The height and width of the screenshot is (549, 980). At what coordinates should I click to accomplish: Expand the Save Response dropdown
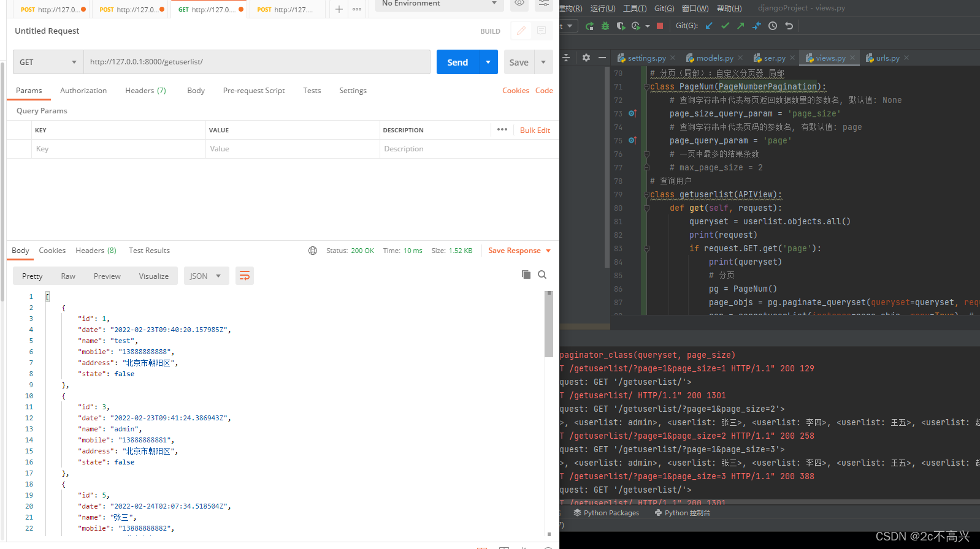[548, 251]
